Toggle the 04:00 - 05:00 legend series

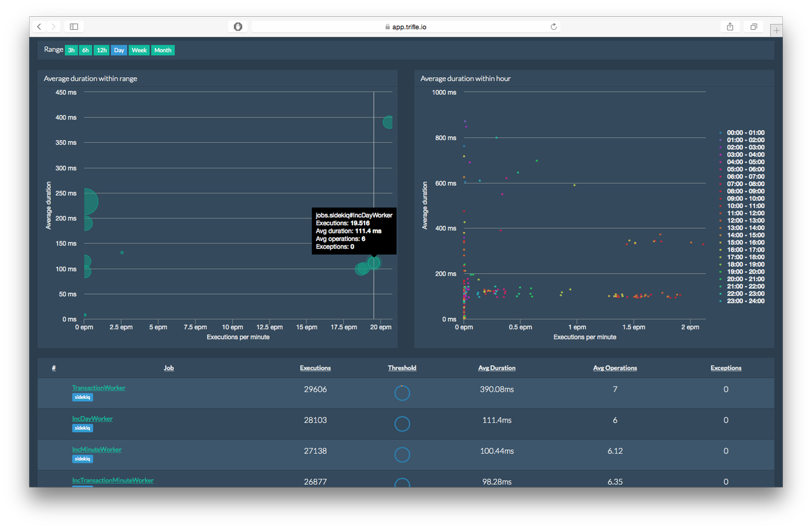742,162
